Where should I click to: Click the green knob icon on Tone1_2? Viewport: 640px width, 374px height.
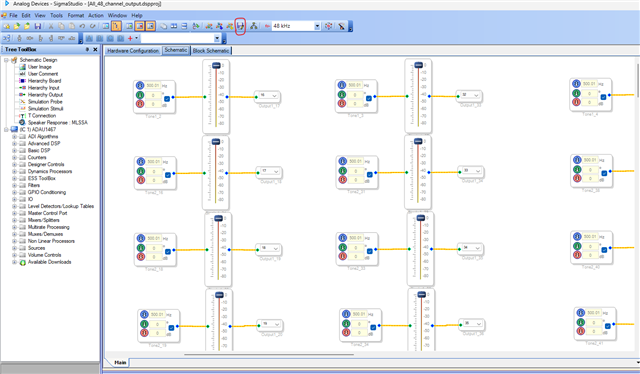click(140, 95)
